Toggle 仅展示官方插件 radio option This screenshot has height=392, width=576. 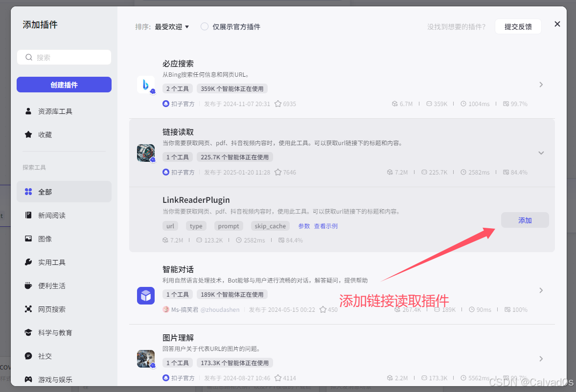pos(205,26)
